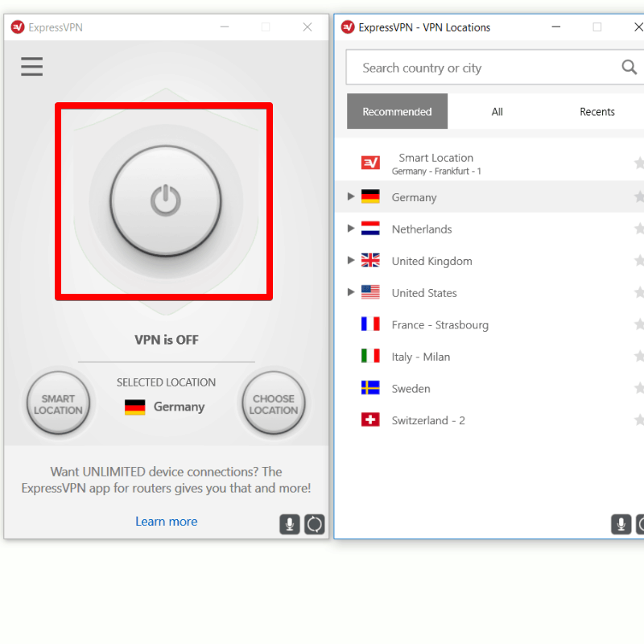The height and width of the screenshot is (644, 644).
Task: Click the microphone icon in VPN Locations window
Action: pyautogui.click(x=621, y=525)
